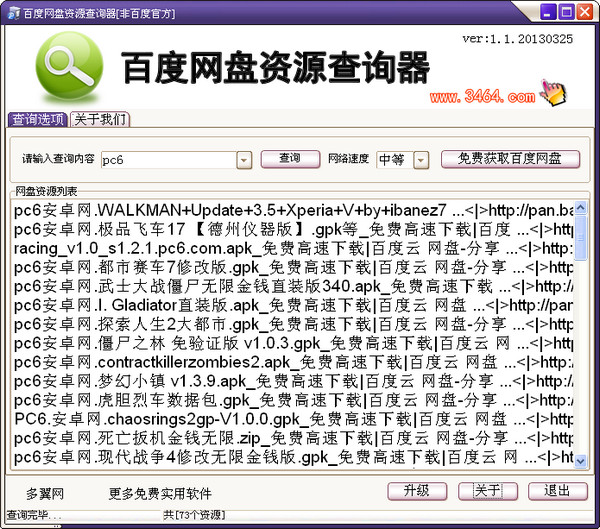Select the 都市赛车7修改版.gpk row
600x529 pixels.
tap(293, 268)
